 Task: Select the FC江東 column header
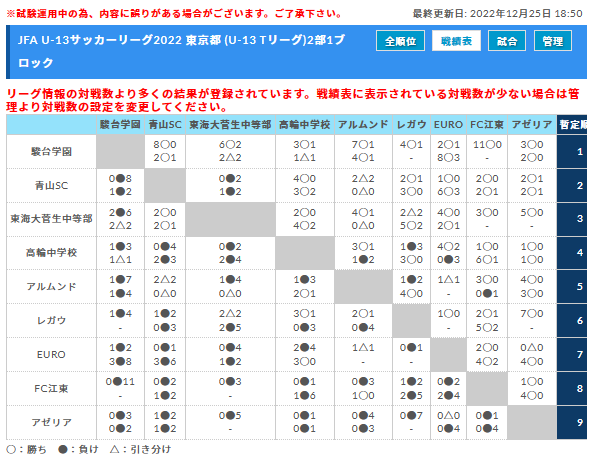[x=487, y=124]
